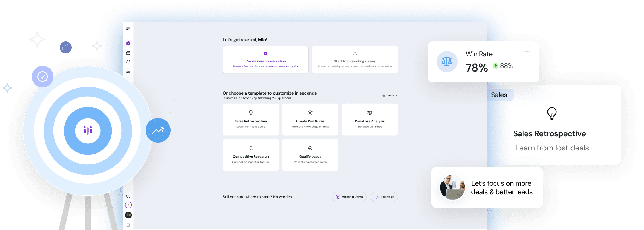Image resolution: width=644 pixels, height=230 pixels.
Task: Open the hamburger menu in sidebar
Action: click(128, 28)
